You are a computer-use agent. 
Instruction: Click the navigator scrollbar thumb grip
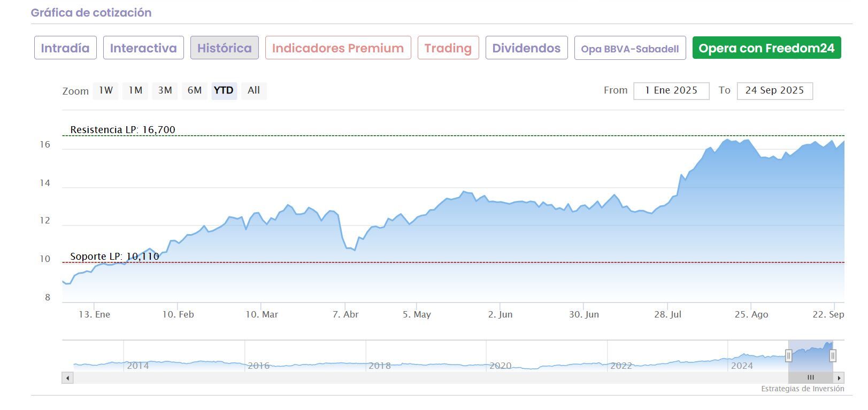[x=810, y=377]
